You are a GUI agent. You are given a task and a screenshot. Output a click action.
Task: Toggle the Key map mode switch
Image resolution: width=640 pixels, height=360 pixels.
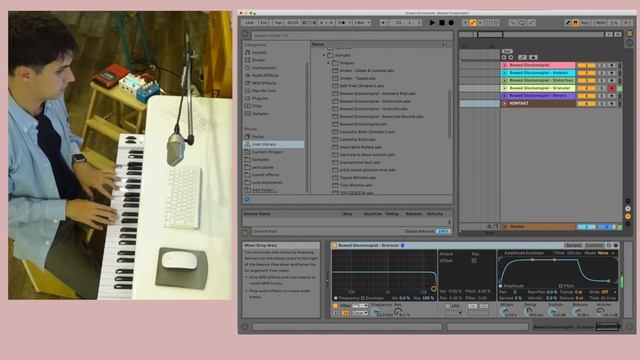click(x=585, y=23)
